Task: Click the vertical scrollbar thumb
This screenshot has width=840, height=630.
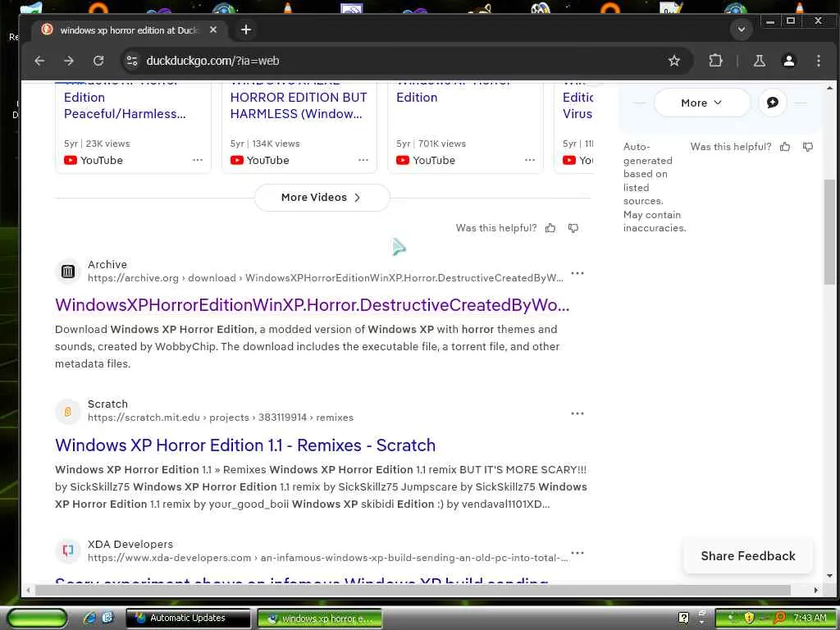Action: tap(829, 232)
